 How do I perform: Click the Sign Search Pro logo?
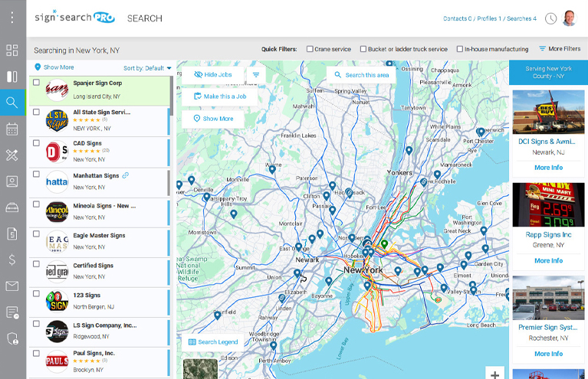[x=74, y=17]
